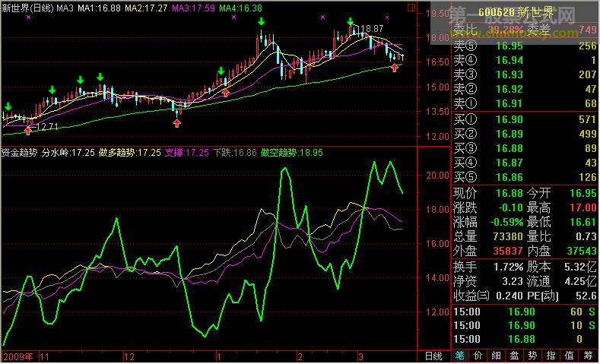Click the 支撑:17.25 label

[187, 153]
